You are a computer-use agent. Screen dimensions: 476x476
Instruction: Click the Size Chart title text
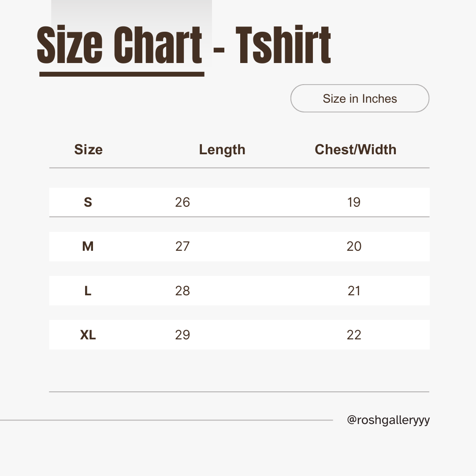pos(119,45)
